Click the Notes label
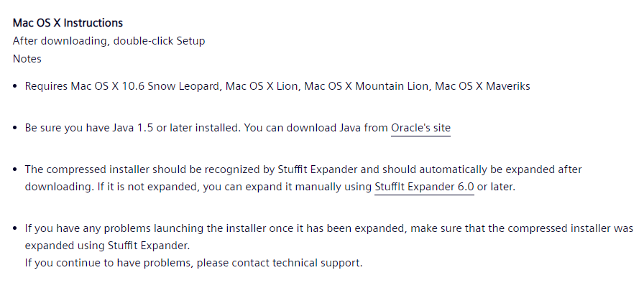Image resolution: width=644 pixels, height=293 pixels. [x=27, y=59]
